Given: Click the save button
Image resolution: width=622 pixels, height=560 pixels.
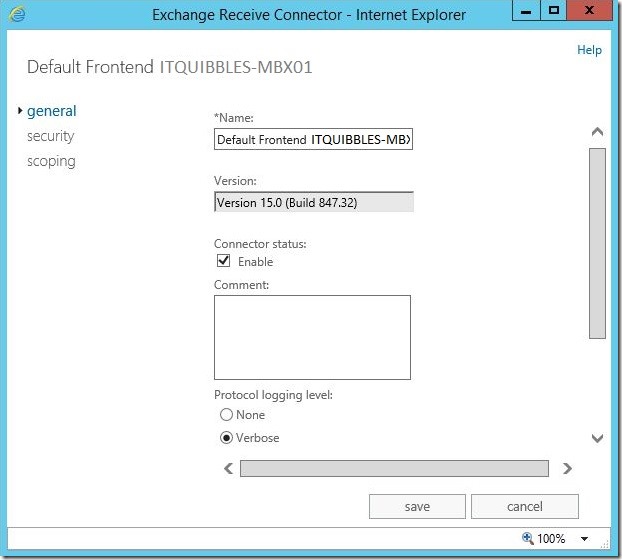Looking at the screenshot, I should [x=417, y=506].
